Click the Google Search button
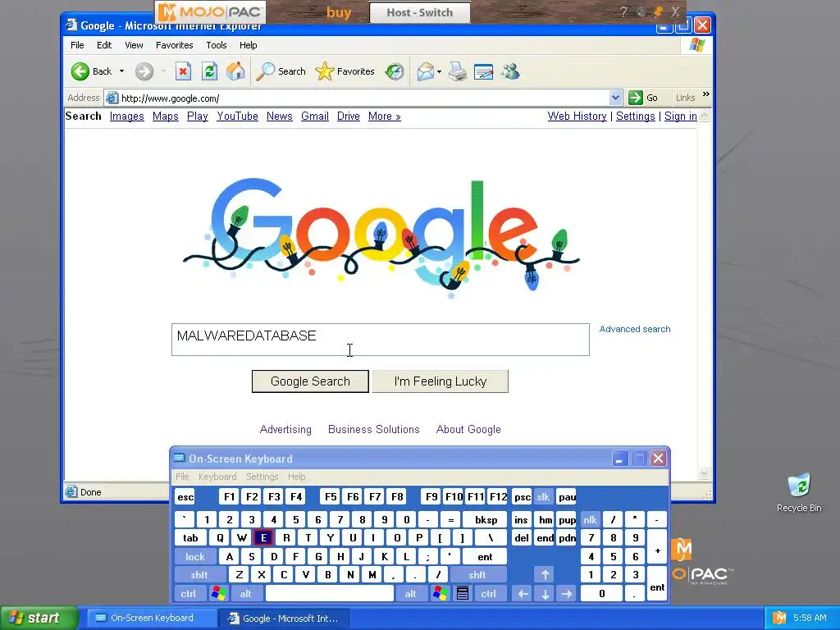 [x=310, y=381]
